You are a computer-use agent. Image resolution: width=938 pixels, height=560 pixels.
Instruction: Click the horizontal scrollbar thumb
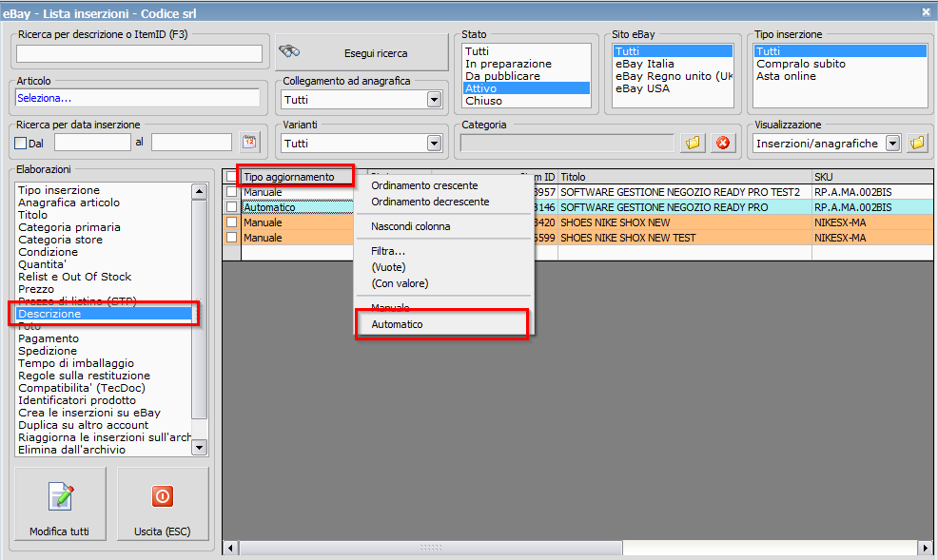[x=430, y=548]
